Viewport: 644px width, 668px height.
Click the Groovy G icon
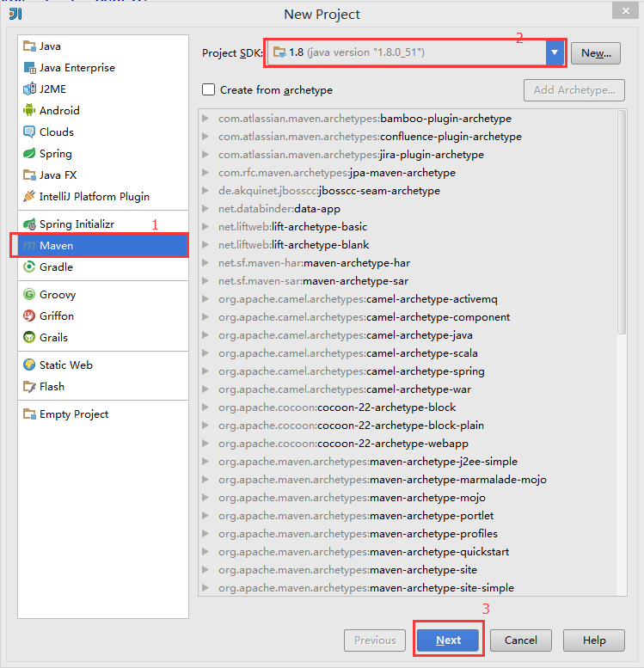pos(29,294)
